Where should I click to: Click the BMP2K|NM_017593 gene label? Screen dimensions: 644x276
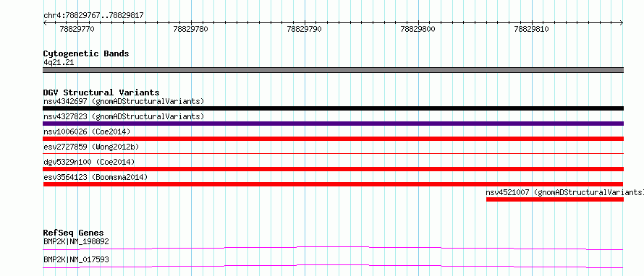coord(76,259)
